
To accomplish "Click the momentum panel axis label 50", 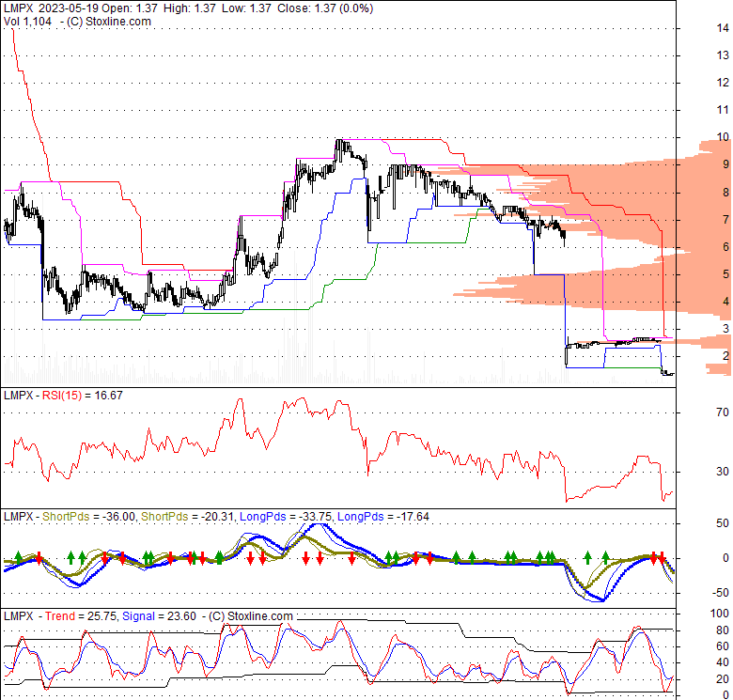I will coord(723,523).
